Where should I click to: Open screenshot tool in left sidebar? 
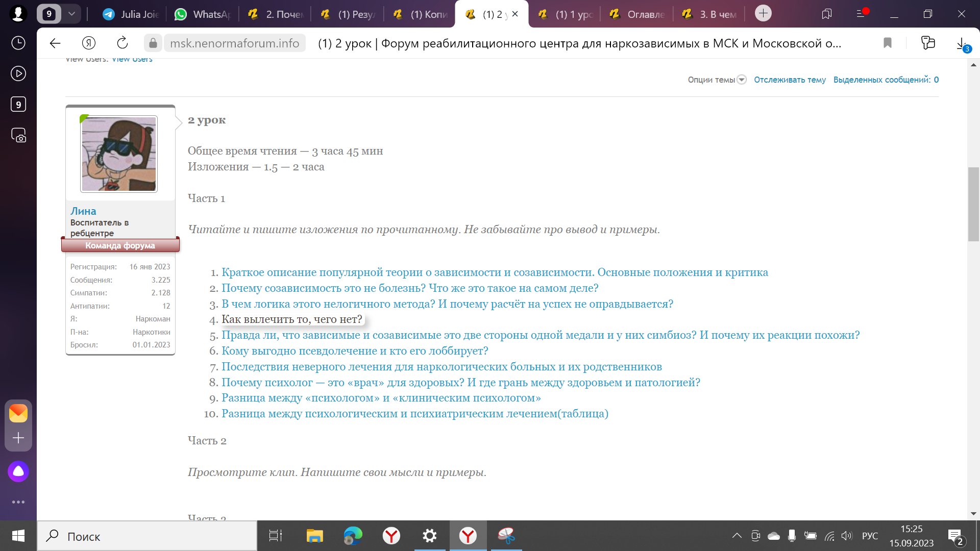pos(18,135)
